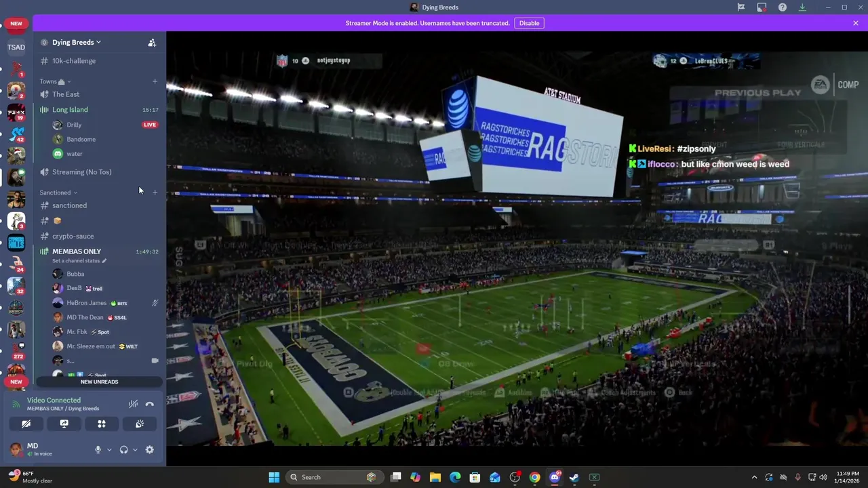Click the flag icon in the title bar
This screenshot has width=868, height=488.
coord(741,7)
